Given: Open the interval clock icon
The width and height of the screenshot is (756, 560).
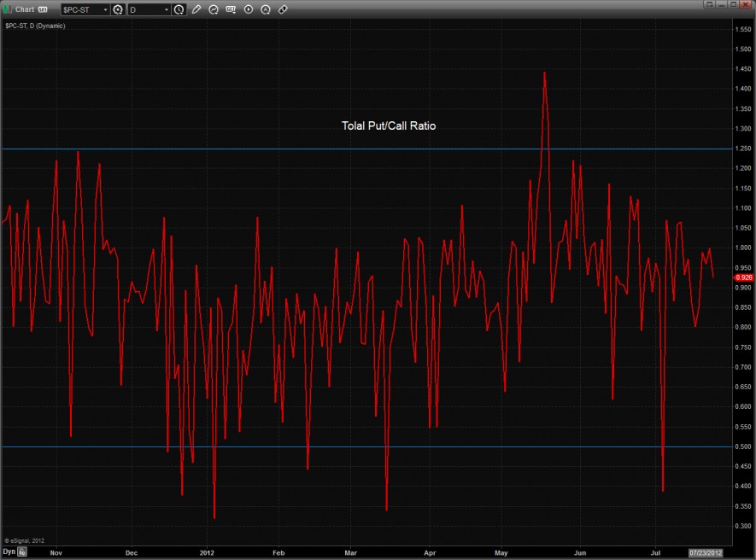Looking at the screenshot, I should (179, 9).
